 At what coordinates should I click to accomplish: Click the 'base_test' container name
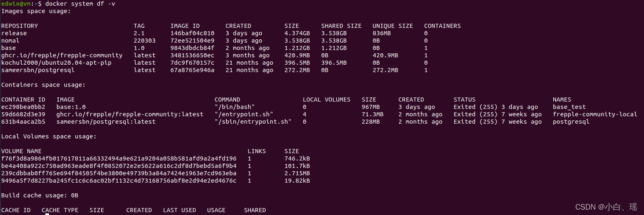569,107
